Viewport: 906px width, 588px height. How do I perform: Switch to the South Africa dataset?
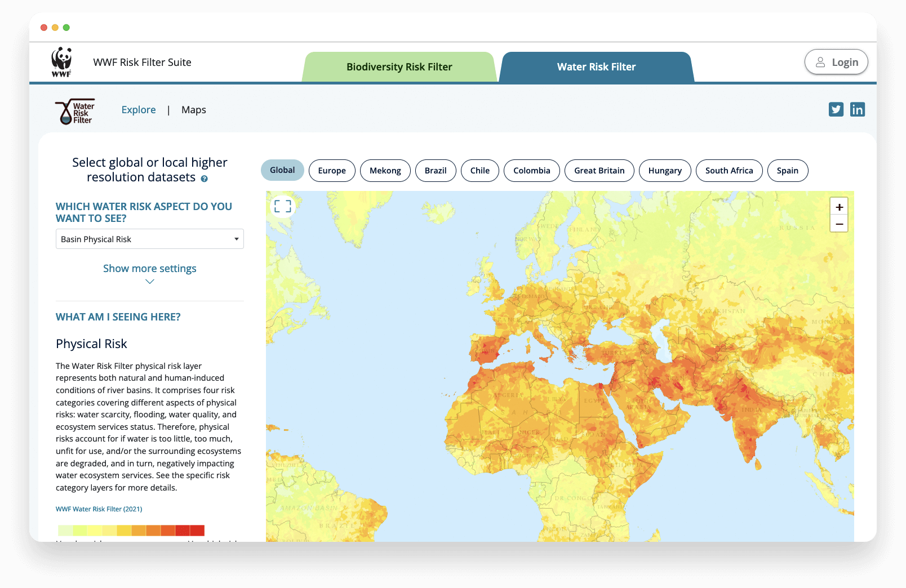(729, 170)
